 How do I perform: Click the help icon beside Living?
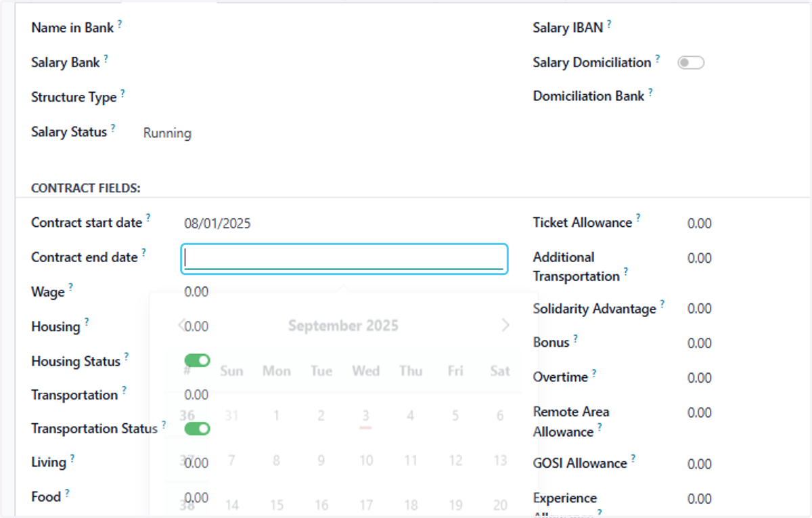(x=72, y=458)
